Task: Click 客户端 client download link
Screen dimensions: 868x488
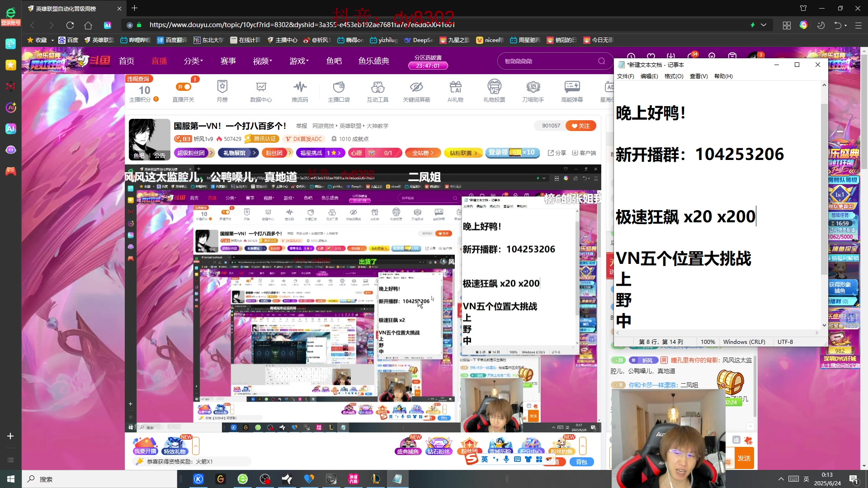Action: pos(584,153)
